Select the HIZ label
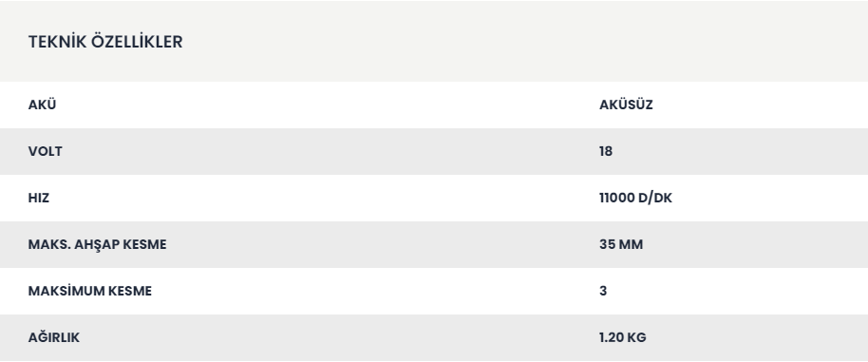The height and width of the screenshot is (362, 868). [39, 198]
